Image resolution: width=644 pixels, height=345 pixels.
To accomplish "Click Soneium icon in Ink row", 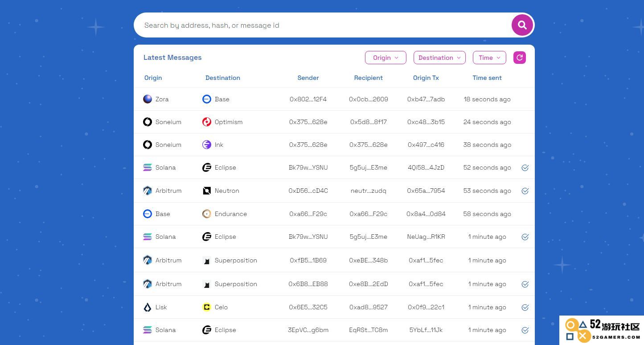I will (x=148, y=145).
